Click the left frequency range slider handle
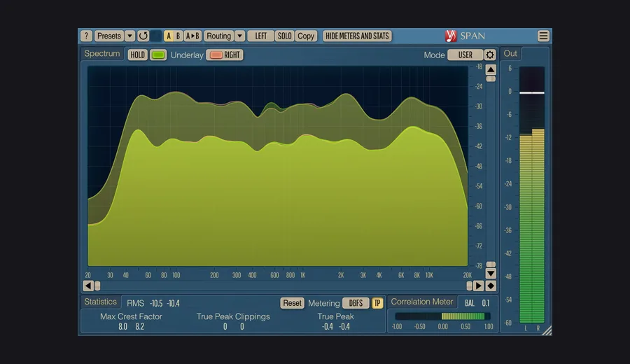 click(x=97, y=286)
